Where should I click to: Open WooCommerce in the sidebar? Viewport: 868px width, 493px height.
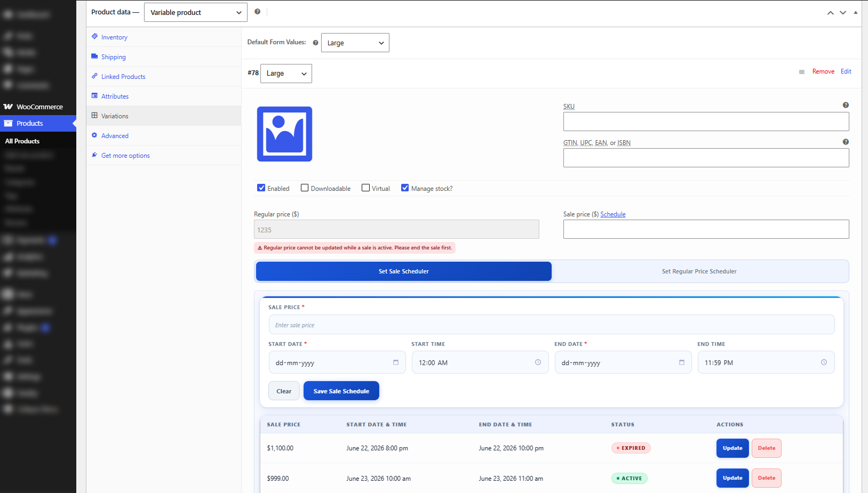pos(38,107)
